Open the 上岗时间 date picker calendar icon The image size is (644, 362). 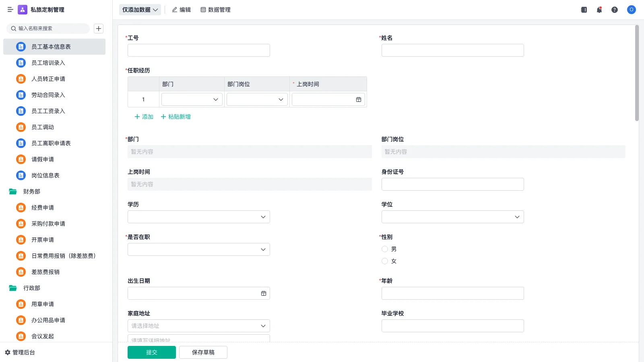(x=358, y=99)
